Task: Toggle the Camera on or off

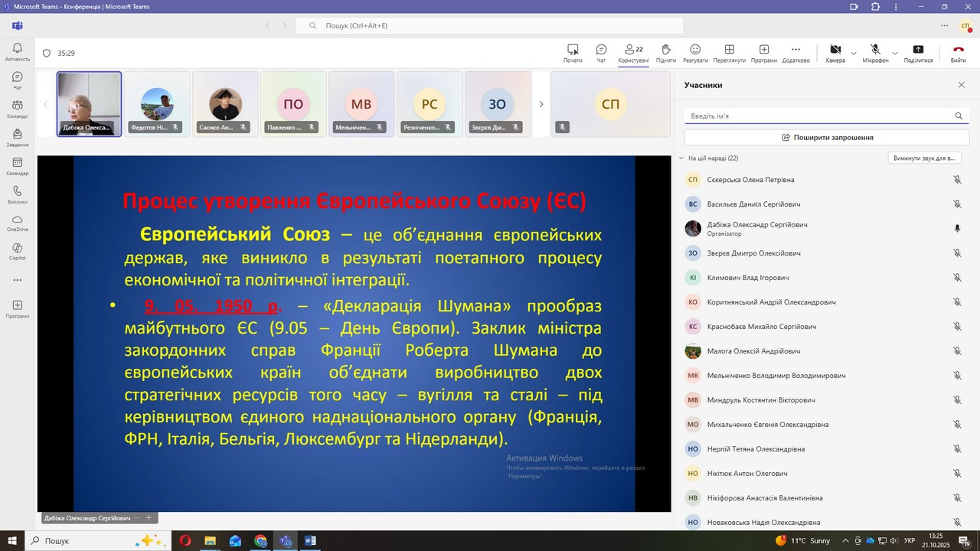Action: point(835,52)
